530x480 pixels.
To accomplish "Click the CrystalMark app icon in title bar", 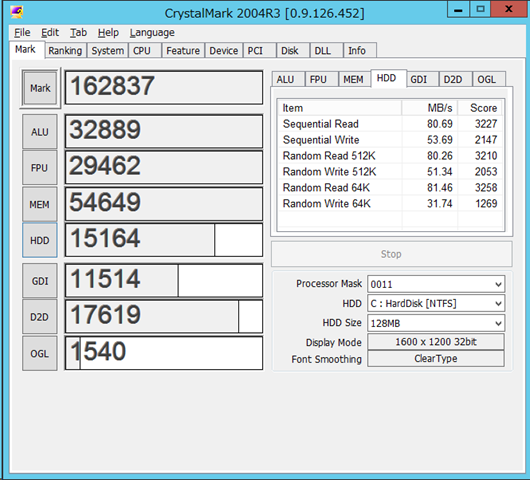I will 17,13.
